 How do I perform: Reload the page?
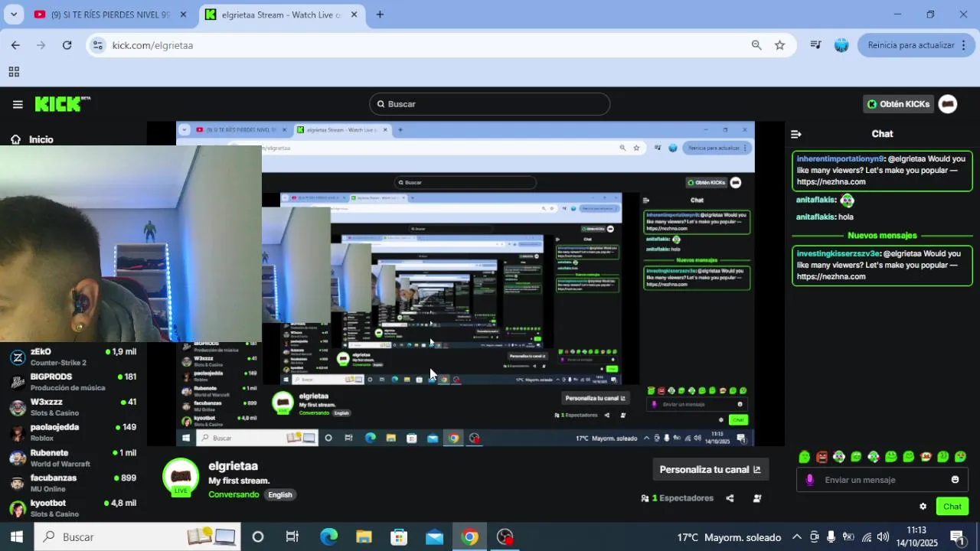click(x=67, y=45)
